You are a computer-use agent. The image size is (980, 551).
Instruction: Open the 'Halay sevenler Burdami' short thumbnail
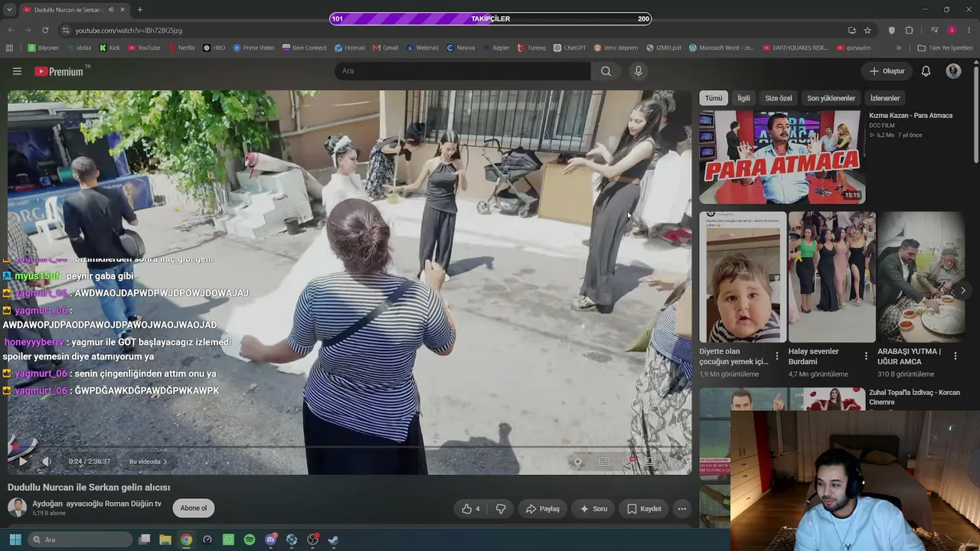(x=832, y=277)
